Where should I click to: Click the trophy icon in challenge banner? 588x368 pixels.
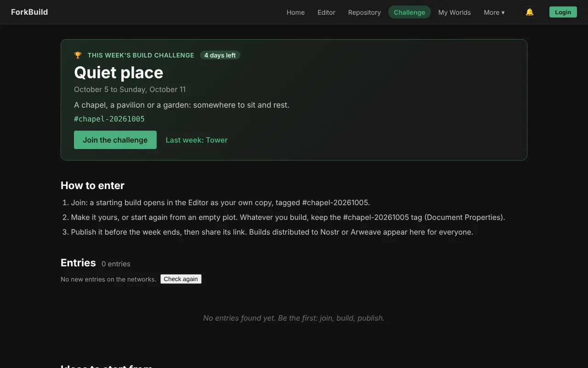(x=78, y=55)
